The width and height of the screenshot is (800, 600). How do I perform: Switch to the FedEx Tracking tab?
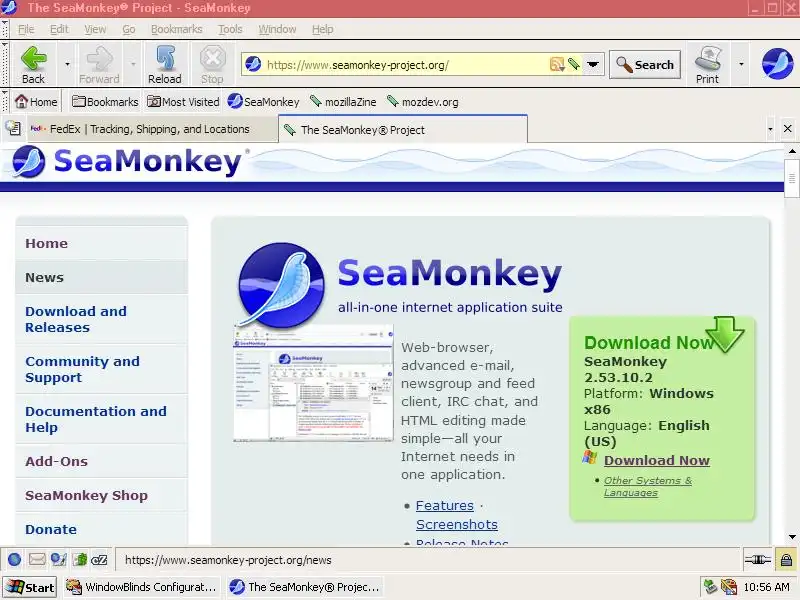151,129
